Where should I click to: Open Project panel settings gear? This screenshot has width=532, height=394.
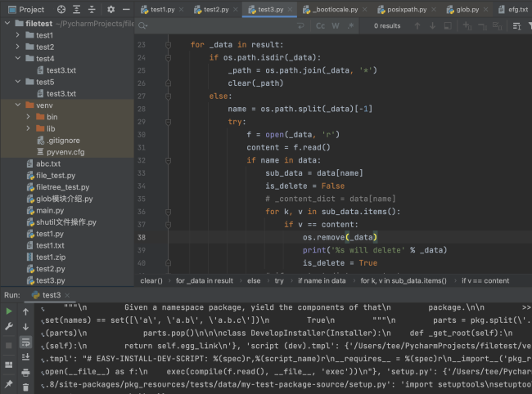pos(111,10)
